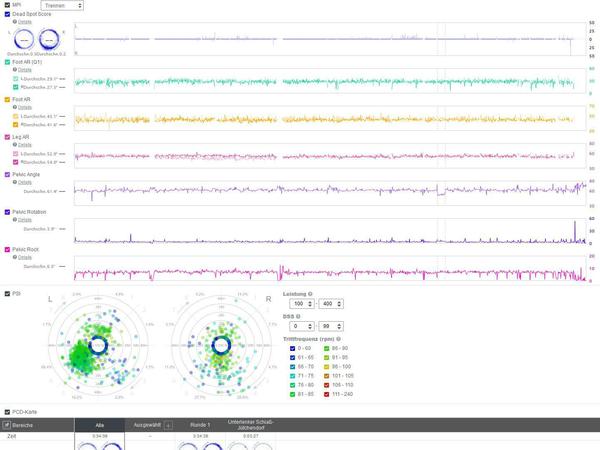This screenshot has width=600, height=450.
Task: Toggle left checkbox under yellow Foot AR
Action: [x=16, y=116]
